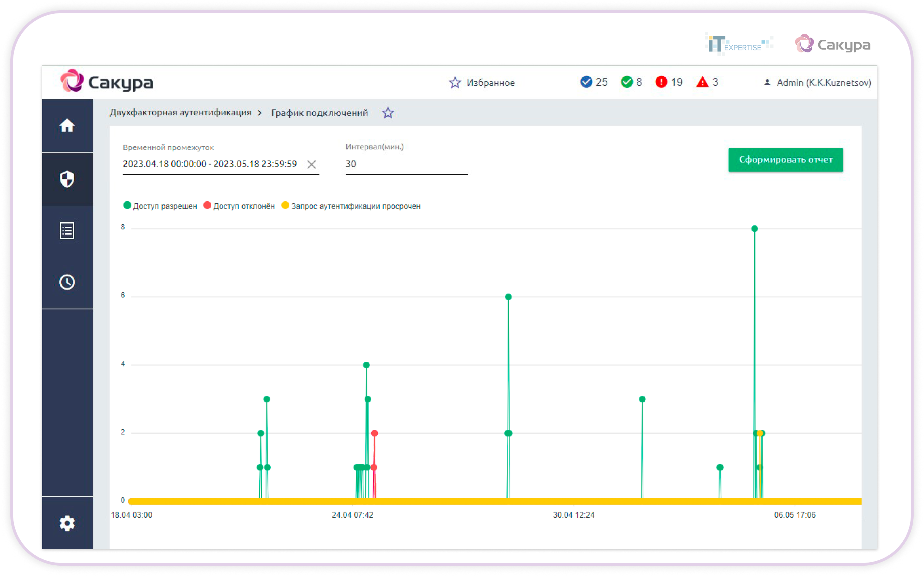Click the interval minutes input field

[x=406, y=164]
